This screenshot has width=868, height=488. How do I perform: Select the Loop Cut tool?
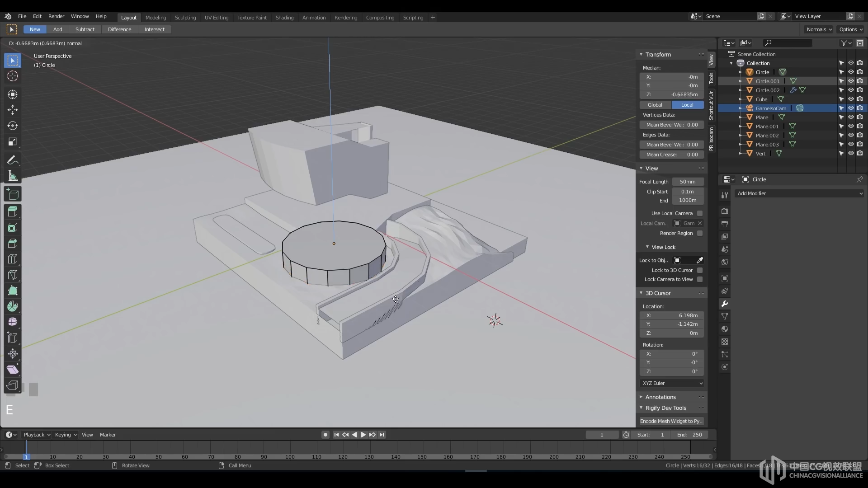[13, 259]
